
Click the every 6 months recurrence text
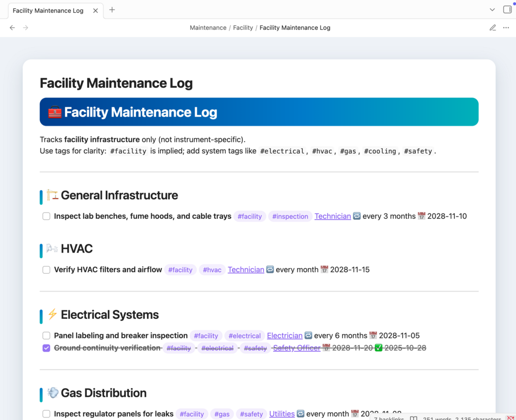tap(340, 336)
